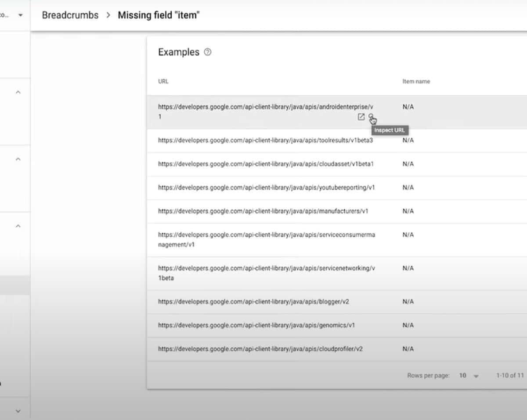Click the URL column header
The image size is (527, 420).
[x=163, y=81]
